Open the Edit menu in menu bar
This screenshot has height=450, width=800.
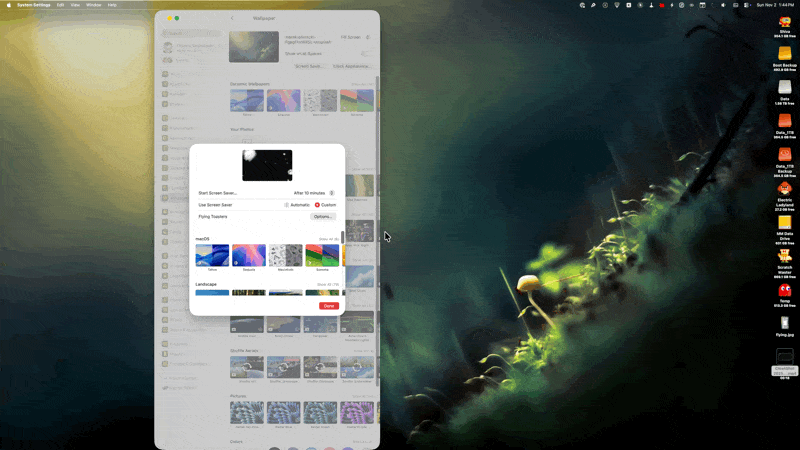(x=60, y=5)
